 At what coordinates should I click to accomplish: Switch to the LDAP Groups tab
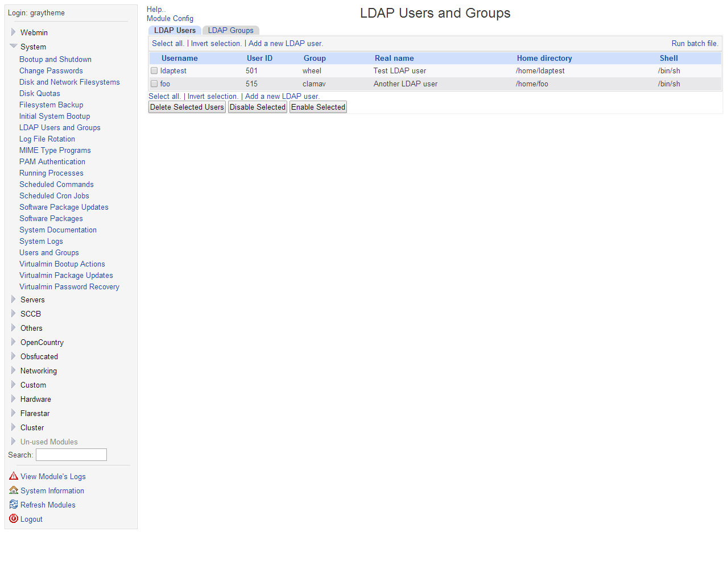coord(230,31)
